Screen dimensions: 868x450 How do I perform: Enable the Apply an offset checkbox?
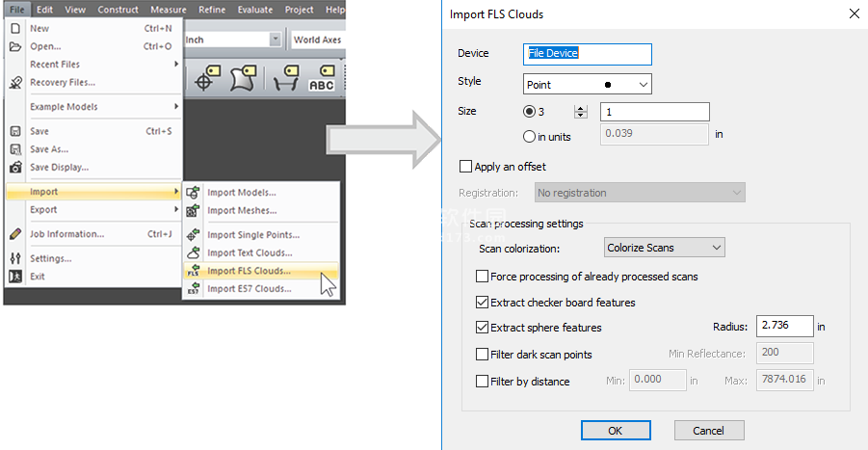[x=465, y=167]
